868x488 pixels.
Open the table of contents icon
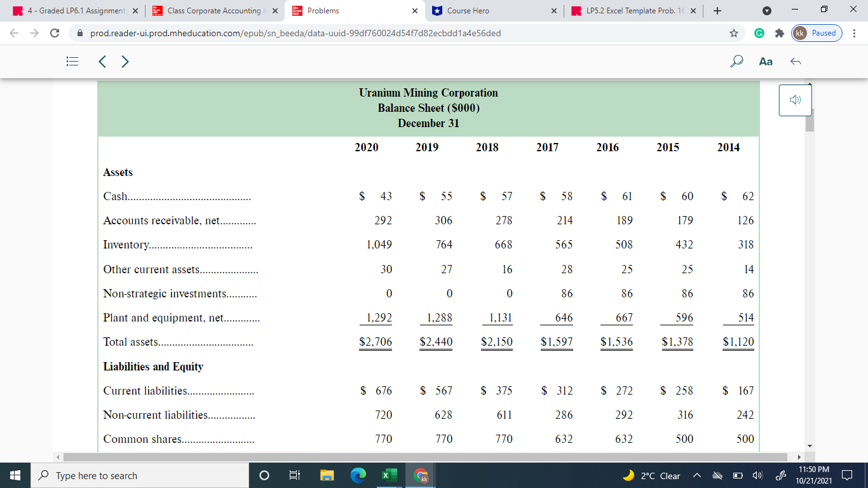pyautogui.click(x=72, y=61)
